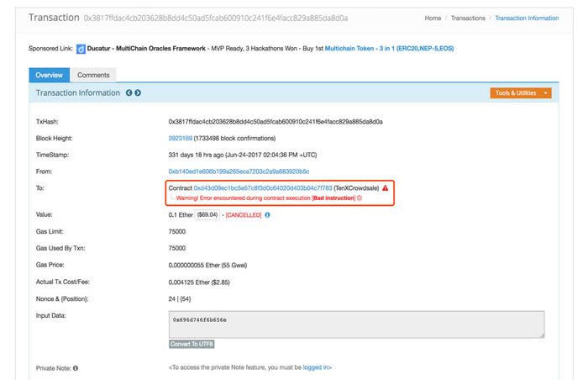Click the next transaction arrow icon
The width and height of the screenshot is (588, 380).
point(138,92)
